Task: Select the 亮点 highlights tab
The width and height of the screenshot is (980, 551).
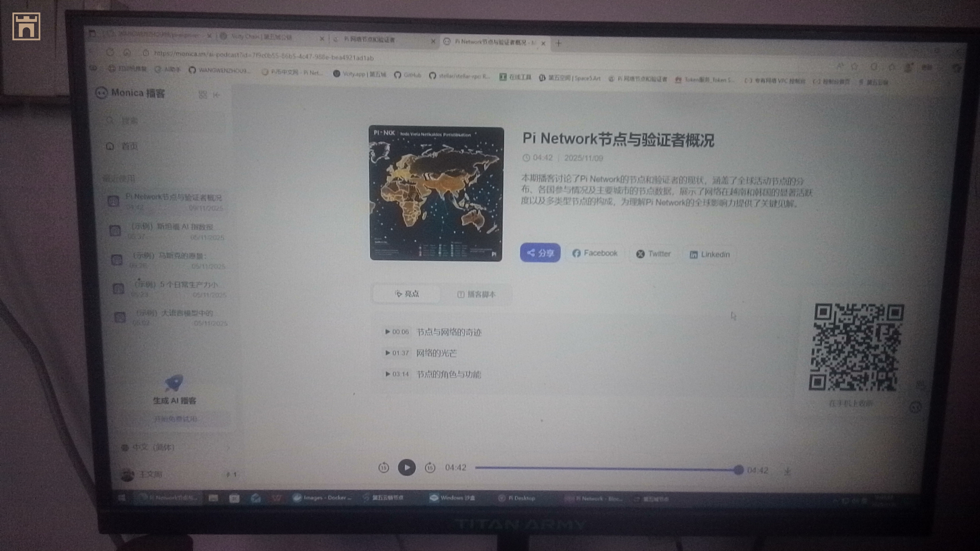Action: tap(407, 294)
